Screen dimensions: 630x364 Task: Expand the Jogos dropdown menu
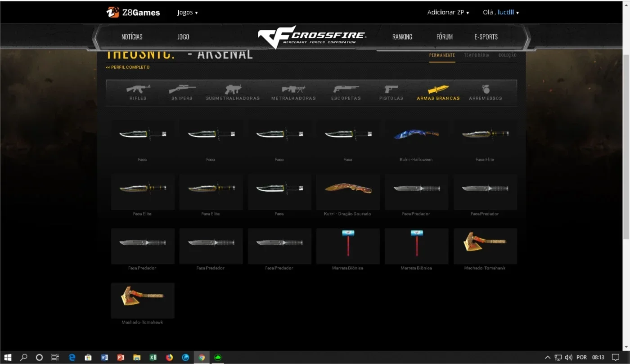tap(187, 13)
